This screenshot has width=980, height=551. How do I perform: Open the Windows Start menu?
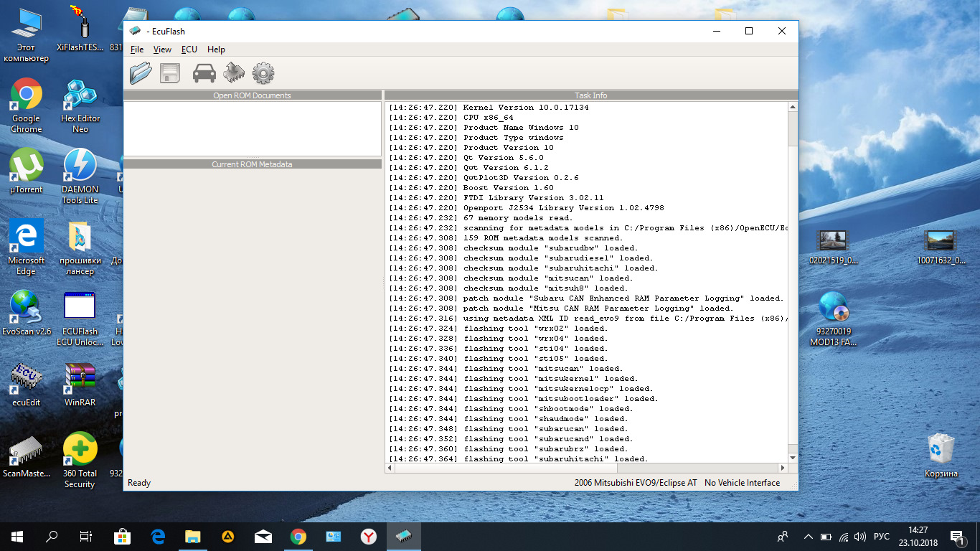point(17,537)
